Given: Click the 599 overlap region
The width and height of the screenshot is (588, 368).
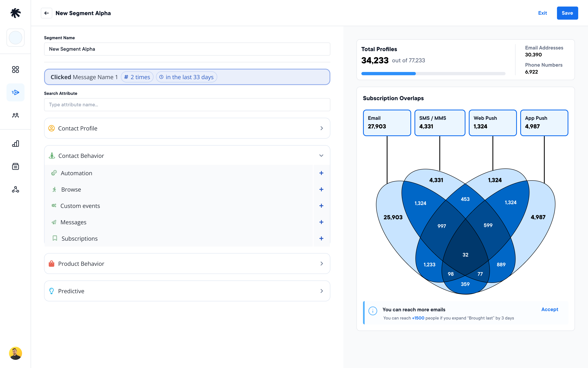Looking at the screenshot, I should pos(488,225).
